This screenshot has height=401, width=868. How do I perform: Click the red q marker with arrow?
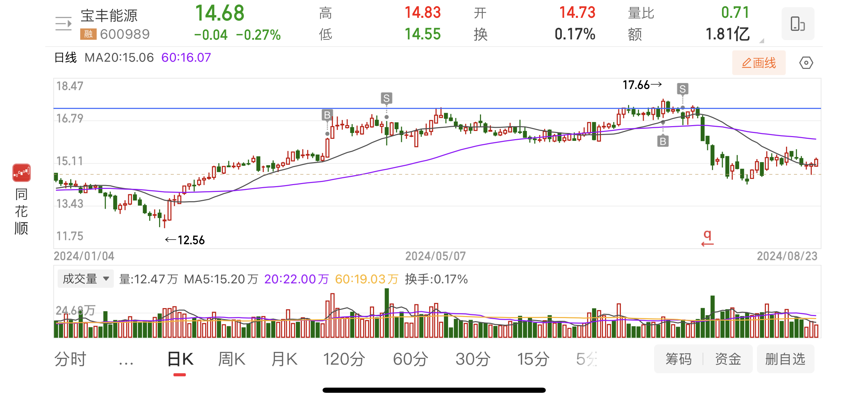[x=707, y=238]
